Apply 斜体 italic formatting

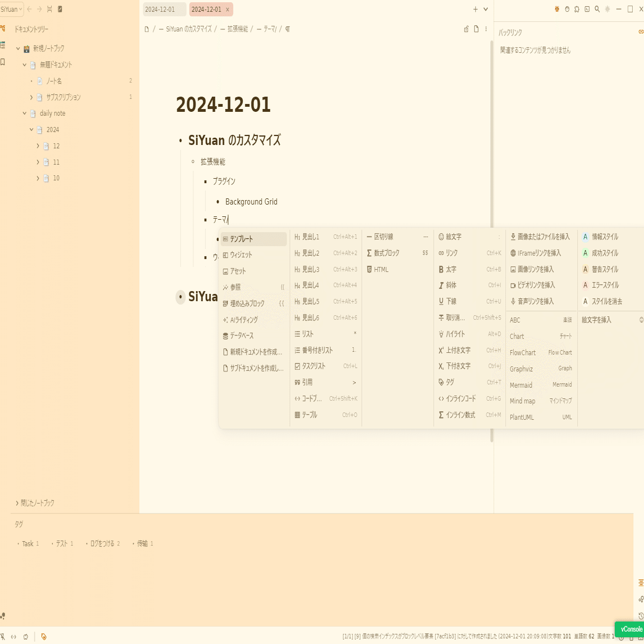click(x=469, y=285)
